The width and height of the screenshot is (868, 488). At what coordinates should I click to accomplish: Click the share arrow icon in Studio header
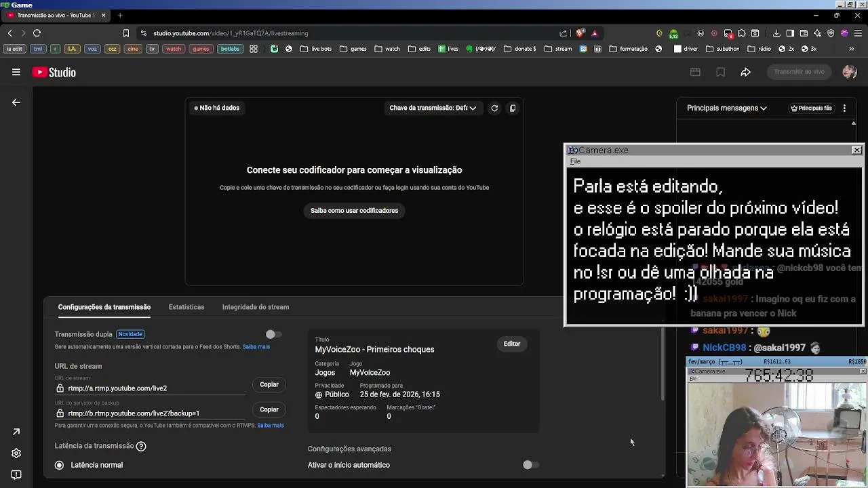[745, 72]
